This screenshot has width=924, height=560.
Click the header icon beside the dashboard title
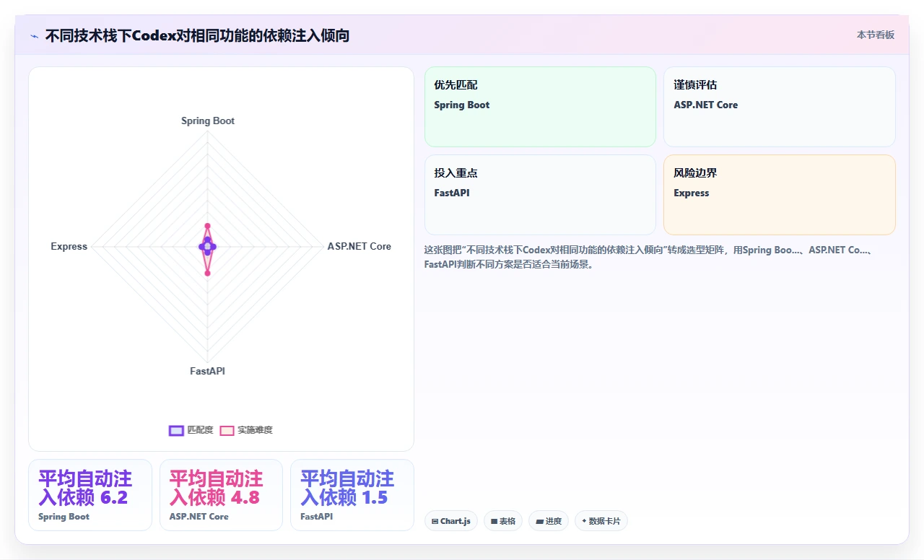35,35
